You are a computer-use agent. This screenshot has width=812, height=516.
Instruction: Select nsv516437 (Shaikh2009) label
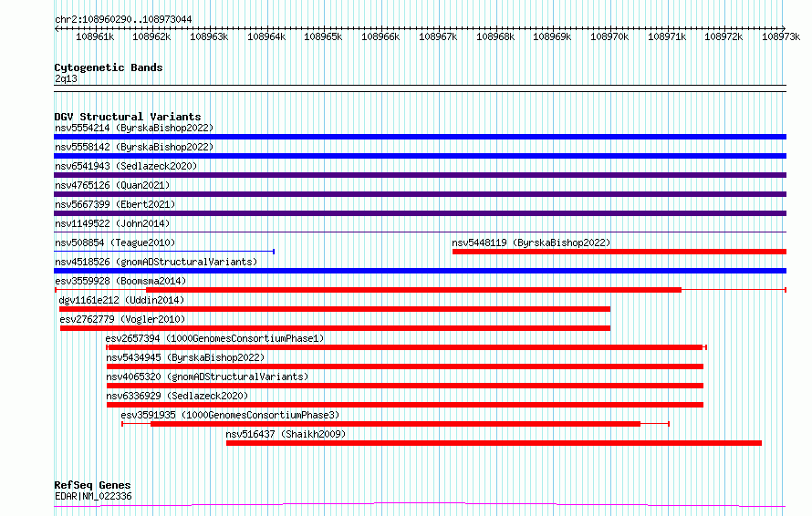[x=286, y=434]
